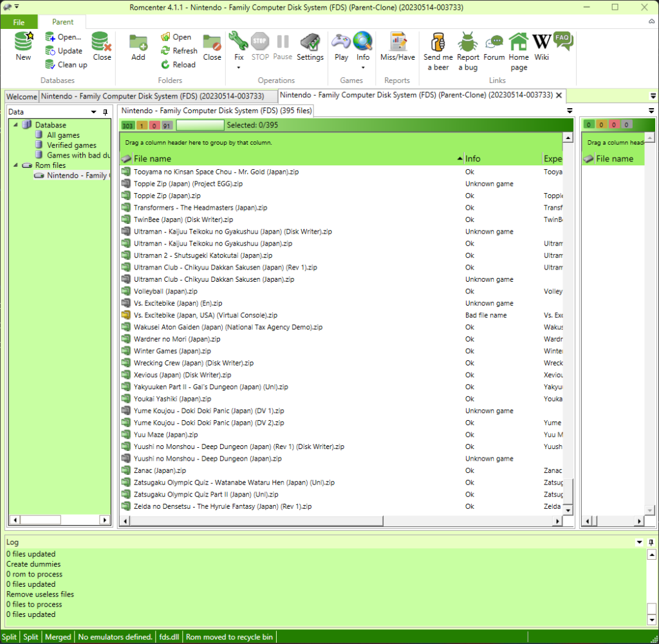
Task: Click the STOP operation sign
Action: (260, 46)
